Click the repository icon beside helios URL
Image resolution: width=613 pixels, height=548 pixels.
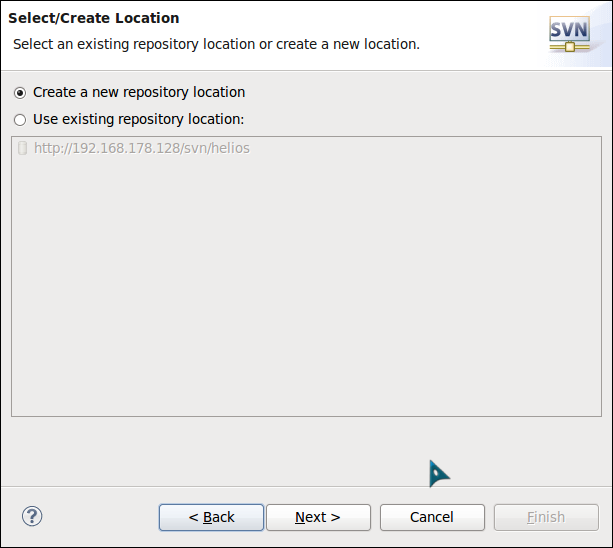click(23, 148)
